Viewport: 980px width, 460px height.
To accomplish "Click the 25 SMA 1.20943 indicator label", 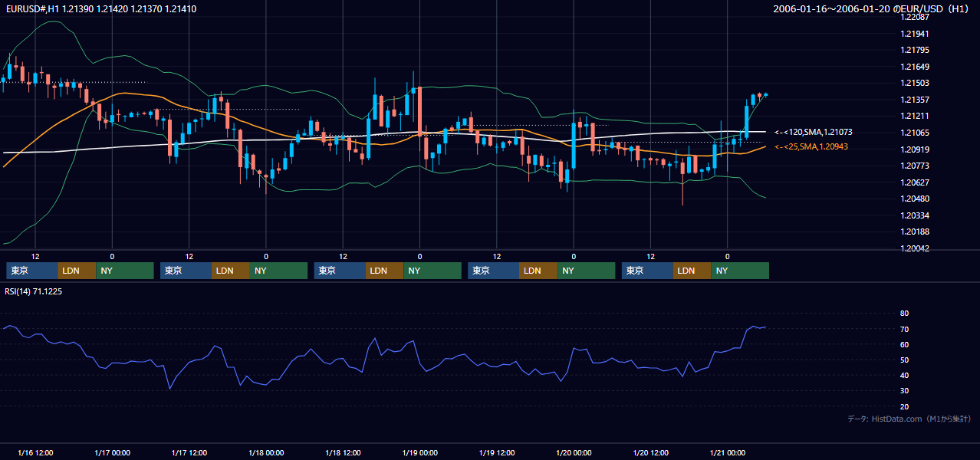I will [811, 146].
